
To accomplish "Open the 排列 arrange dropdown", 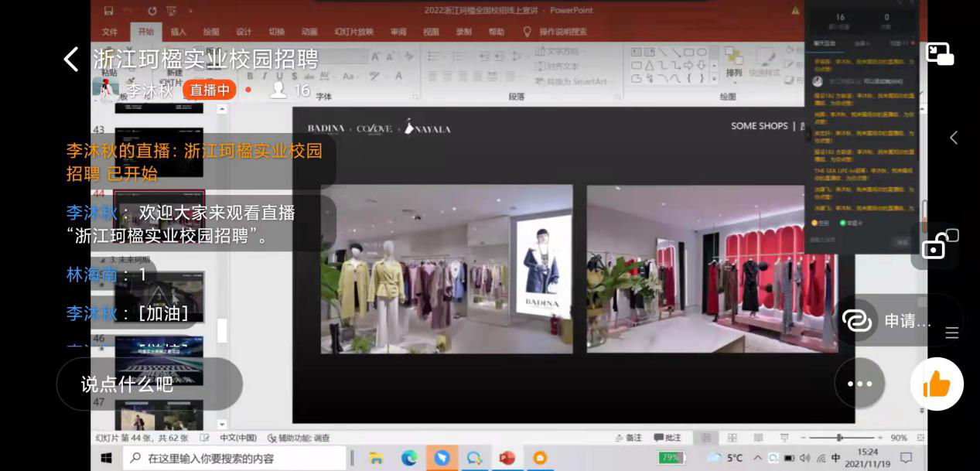I will pos(733,73).
